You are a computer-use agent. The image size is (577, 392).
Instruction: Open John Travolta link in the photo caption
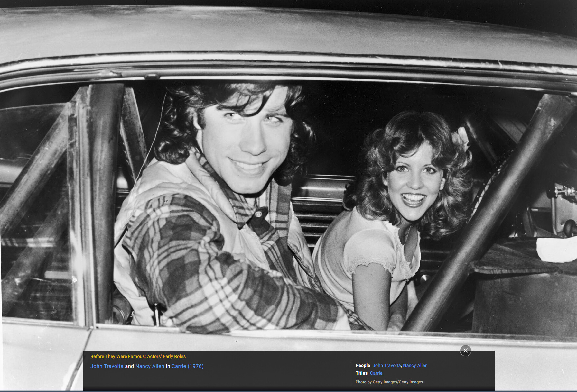107,366
